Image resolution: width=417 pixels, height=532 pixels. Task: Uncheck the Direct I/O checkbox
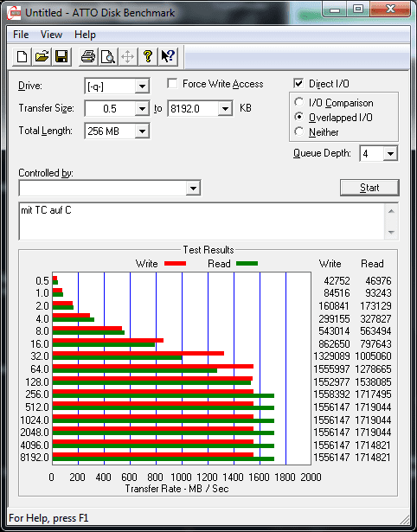298,83
